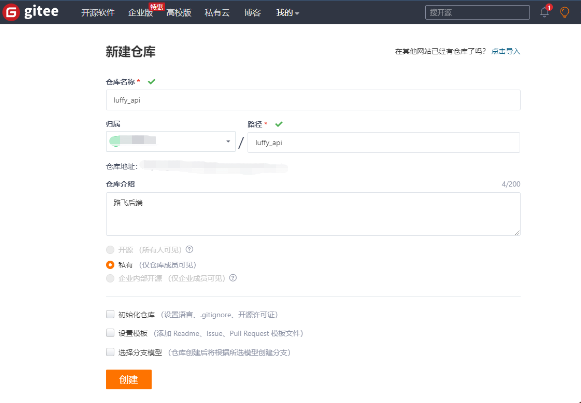Screen dimensions: 581x403
Task: Select the 开源 public radio button
Action: pyautogui.click(x=110, y=250)
